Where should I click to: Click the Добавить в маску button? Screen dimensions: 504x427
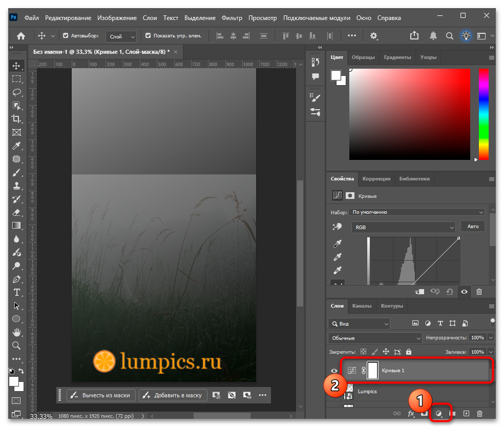pos(173,395)
